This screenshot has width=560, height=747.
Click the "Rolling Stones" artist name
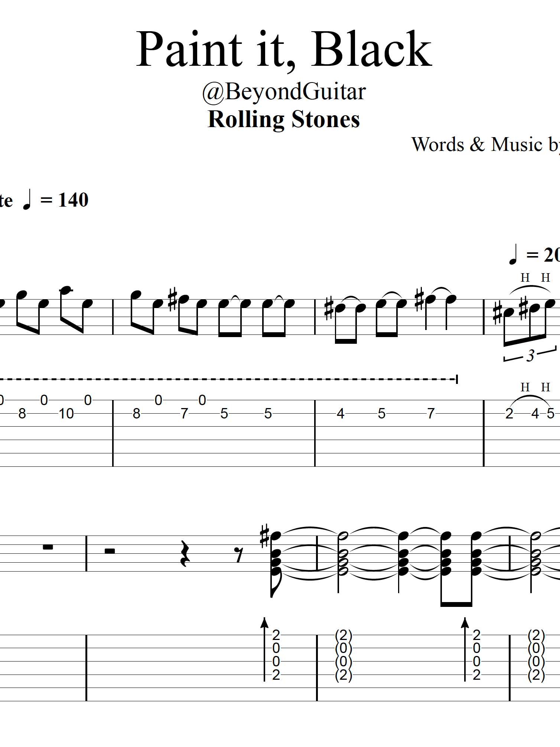point(284,119)
